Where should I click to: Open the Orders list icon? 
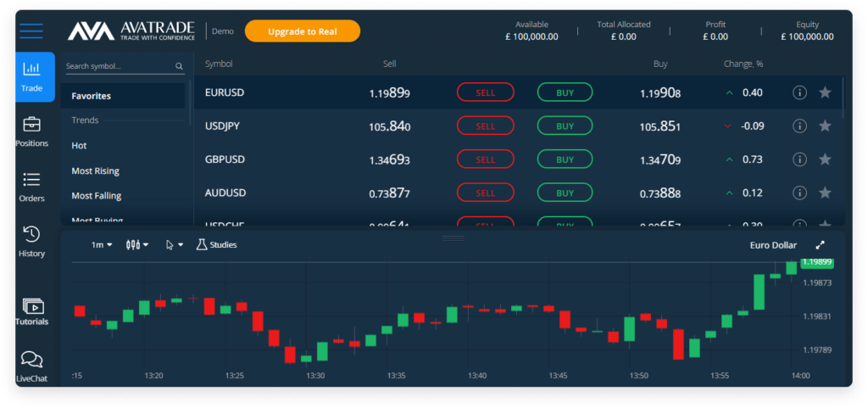[31, 179]
